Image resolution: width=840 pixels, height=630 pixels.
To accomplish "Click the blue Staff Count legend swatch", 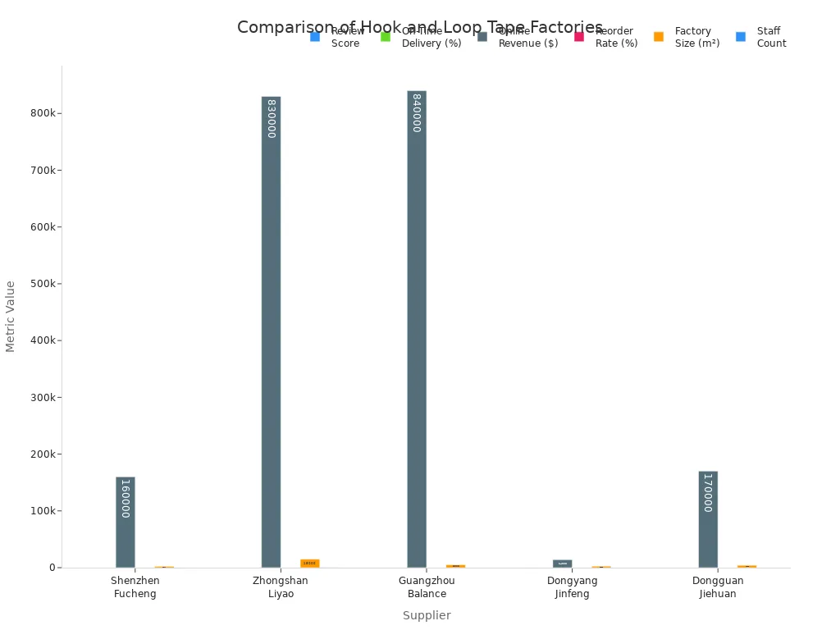I will (741, 37).
